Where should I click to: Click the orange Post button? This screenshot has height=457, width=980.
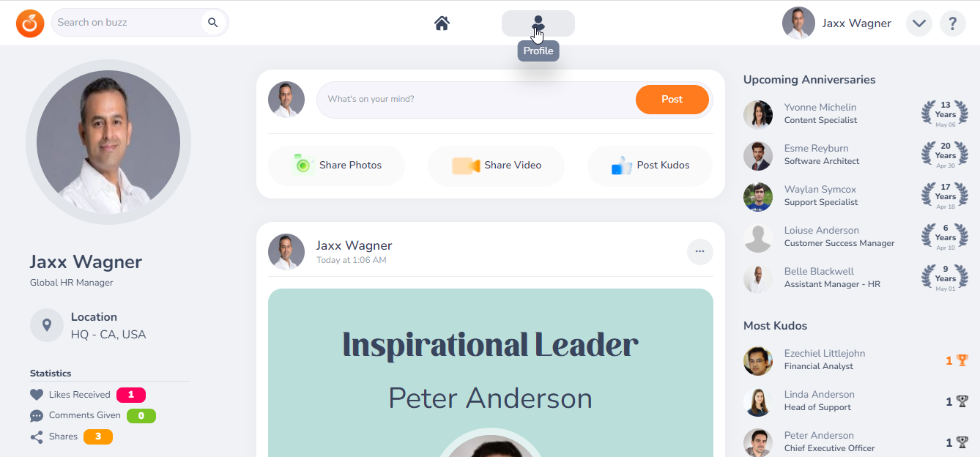point(672,100)
